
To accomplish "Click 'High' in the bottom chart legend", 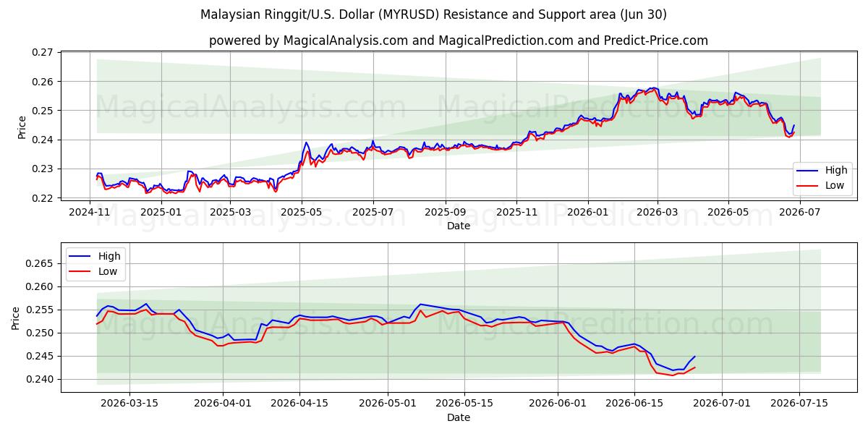I will tap(109, 255).
